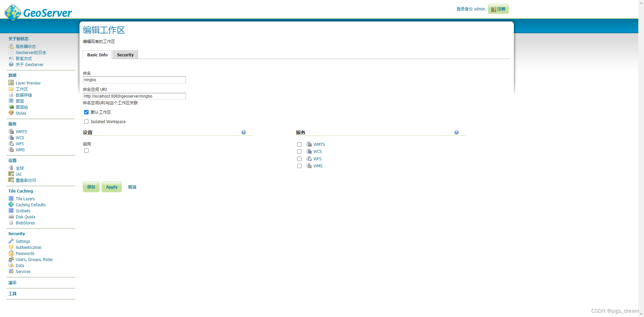Click the 全球 global settings icon

(x=11, y=168)
